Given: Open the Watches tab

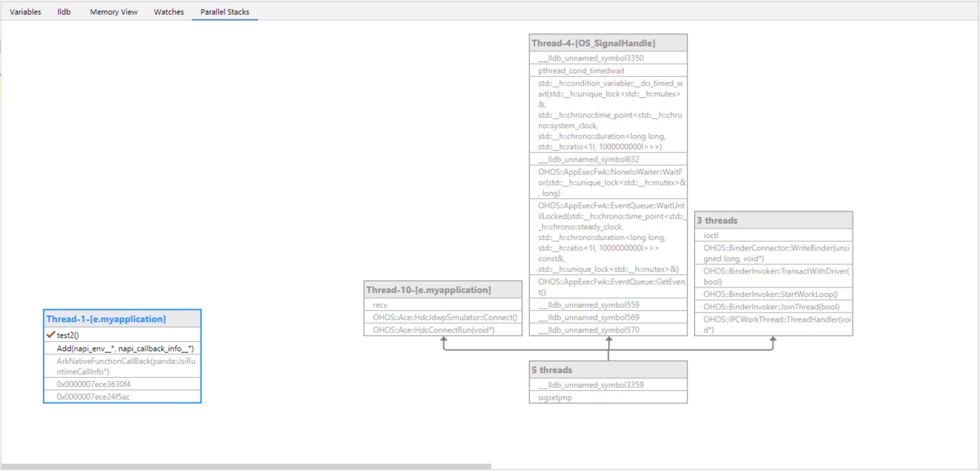Looking at the screenshot, I should pos(169,12).
